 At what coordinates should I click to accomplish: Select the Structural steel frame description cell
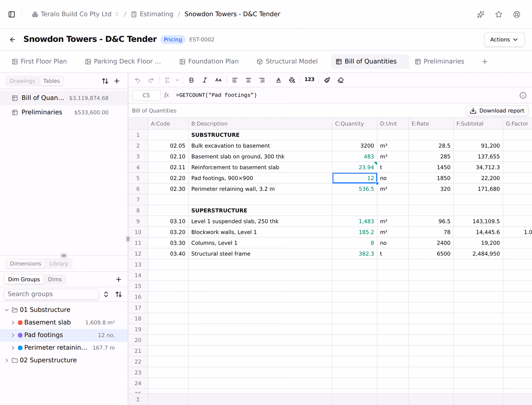click(x=260, y=254)
